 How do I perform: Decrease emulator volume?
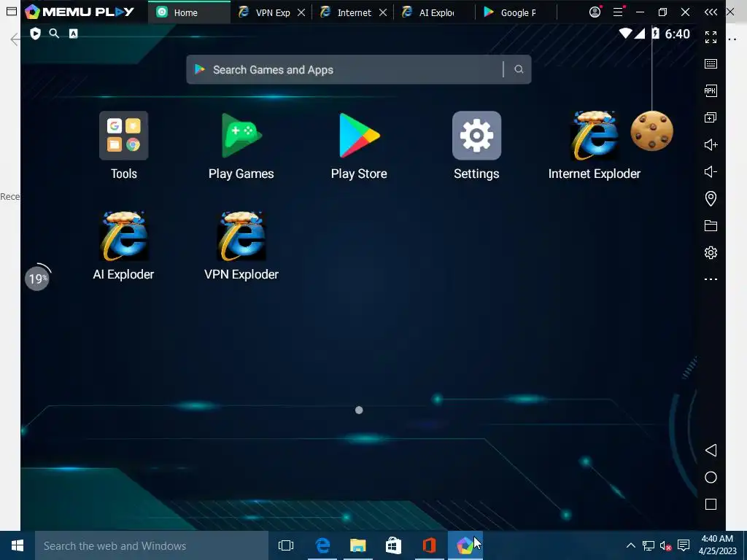(x=711, y=171)
